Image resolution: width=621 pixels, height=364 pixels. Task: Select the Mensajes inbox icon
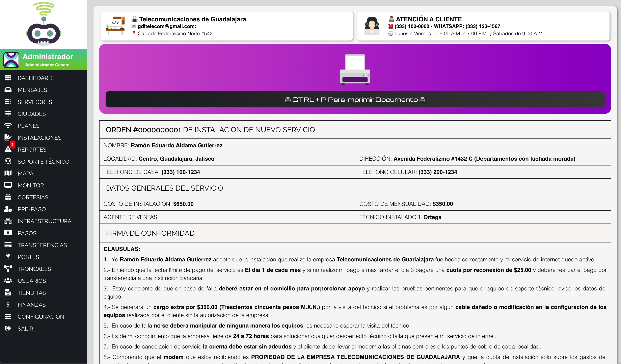[8, 90]
